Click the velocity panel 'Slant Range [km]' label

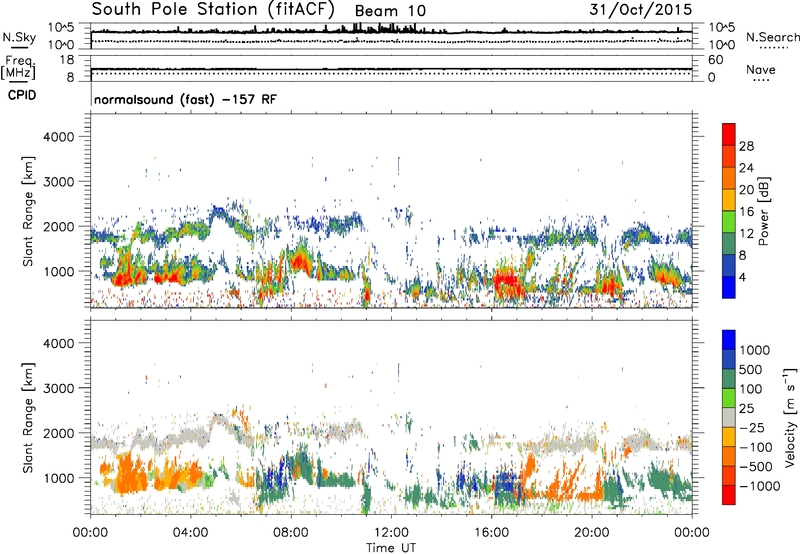pos(28,417)
